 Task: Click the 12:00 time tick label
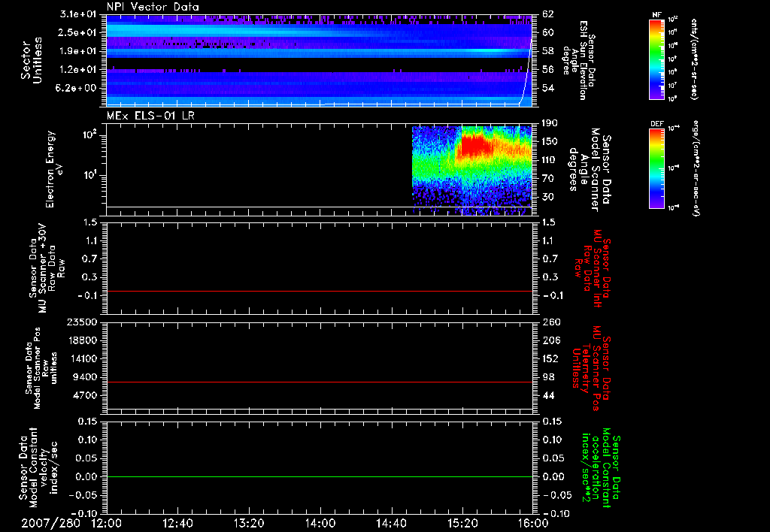click(x=107, y=524)
